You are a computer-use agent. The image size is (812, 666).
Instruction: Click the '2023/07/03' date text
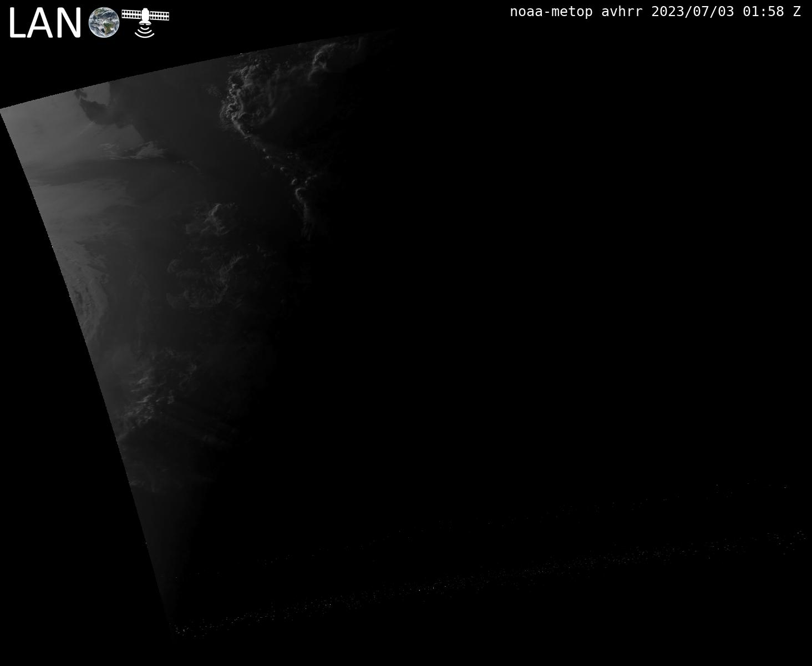pyautogui.click(x=693, y=12)
